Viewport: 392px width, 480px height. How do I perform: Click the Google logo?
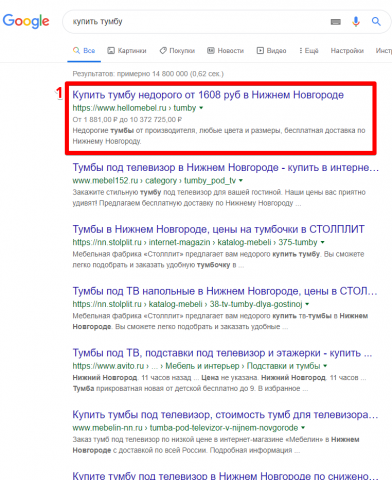(x=26, y=21)
